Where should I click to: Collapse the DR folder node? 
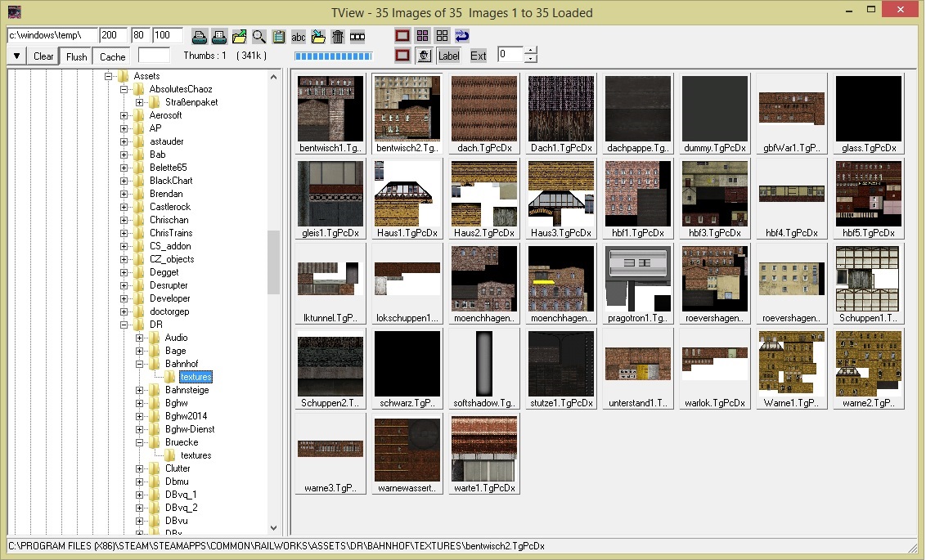pyautogui.click(x=124, y=325)
